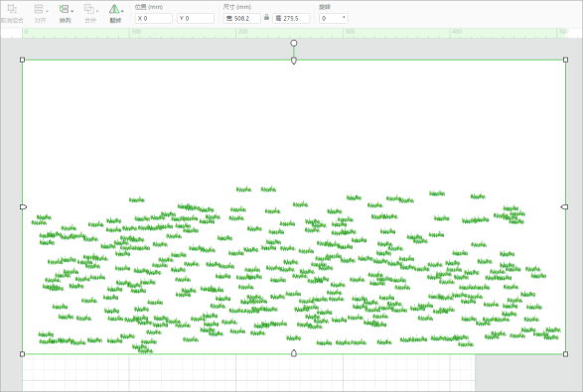Click the flip (翻转) tool icon
583x392 pixels.
coord(114,9)
